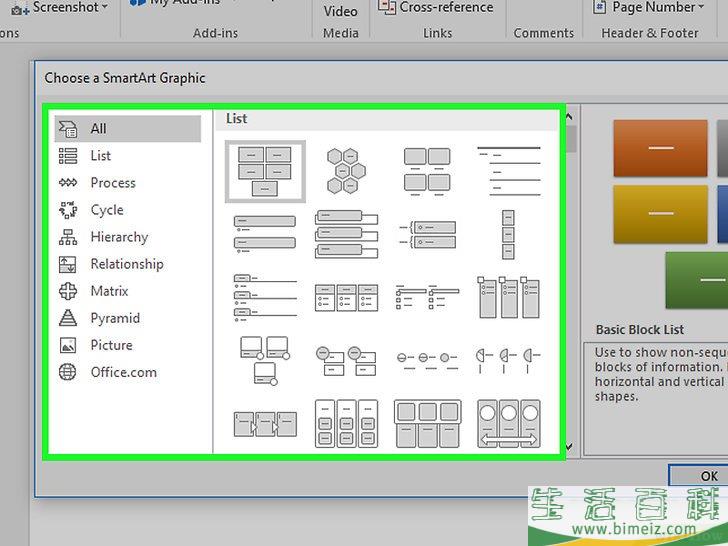Select the vertical bullet list layout
The width and height of the screenshot is (728, 546).
[x=265, y=234]
